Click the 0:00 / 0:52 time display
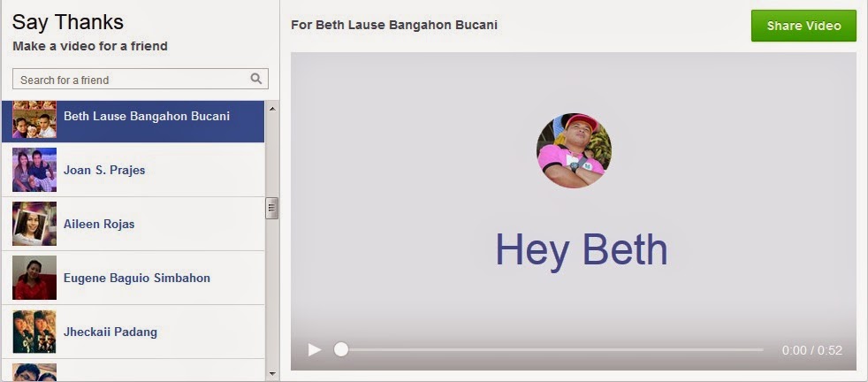The image size is (868, 382). (x=812, y=350)
